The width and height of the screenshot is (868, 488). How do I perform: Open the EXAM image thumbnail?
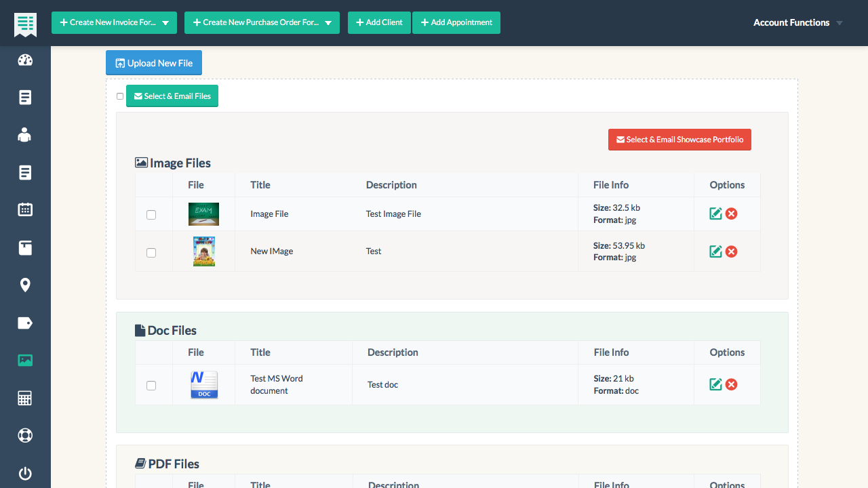point(203,213)
